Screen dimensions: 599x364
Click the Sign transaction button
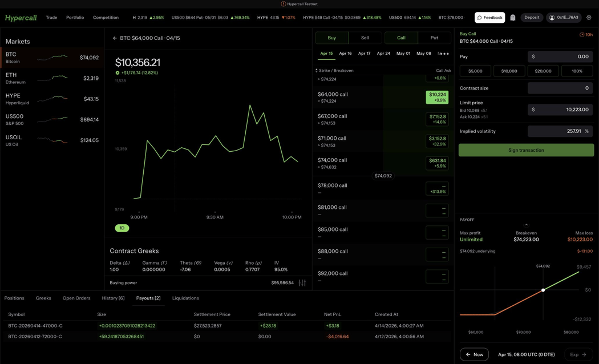(526, 150)
